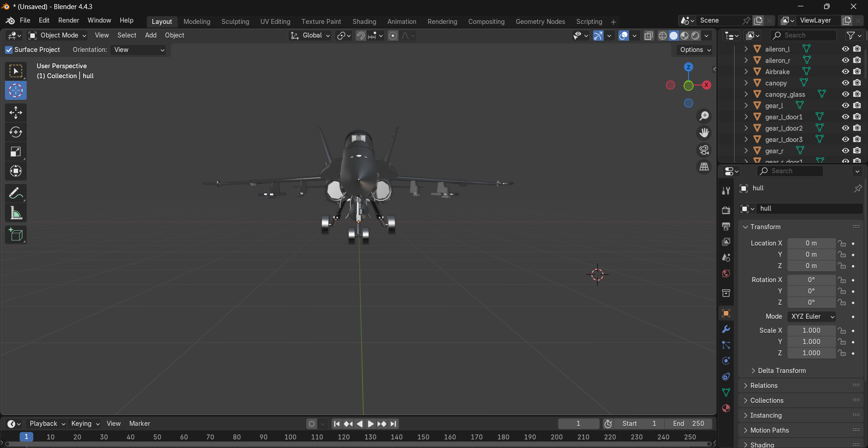The image size is (868, 448).
Task: Select the Scale tool
Action: [x=16, y=151]
